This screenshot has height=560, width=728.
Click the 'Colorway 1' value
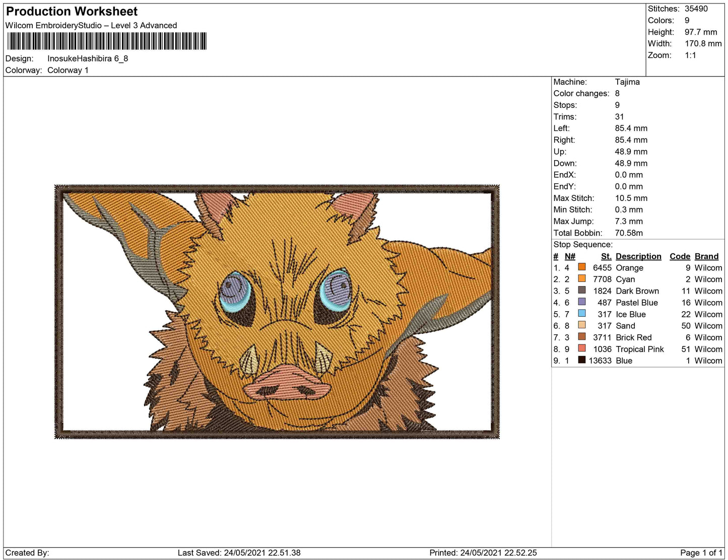tap(68, 70)
